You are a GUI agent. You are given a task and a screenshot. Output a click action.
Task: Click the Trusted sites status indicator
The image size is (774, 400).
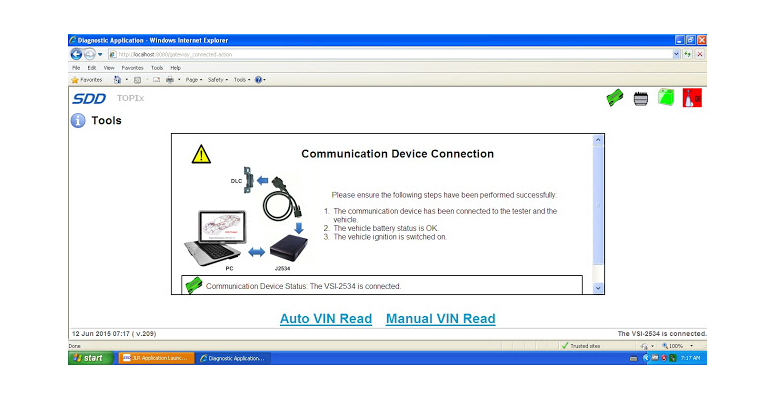click(581, 346)
